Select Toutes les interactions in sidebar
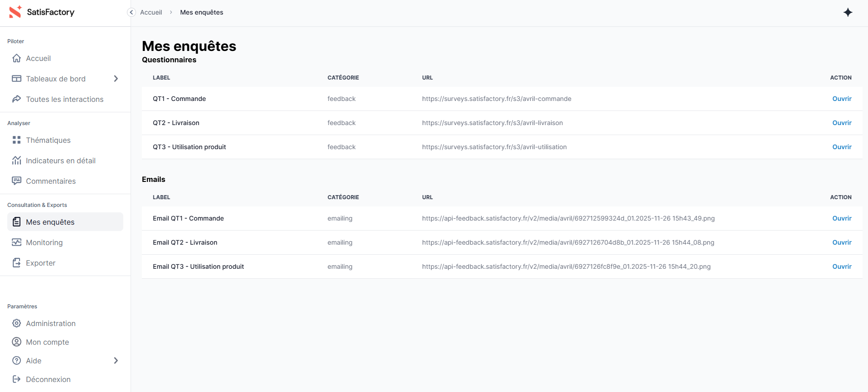 click(65, 99)
